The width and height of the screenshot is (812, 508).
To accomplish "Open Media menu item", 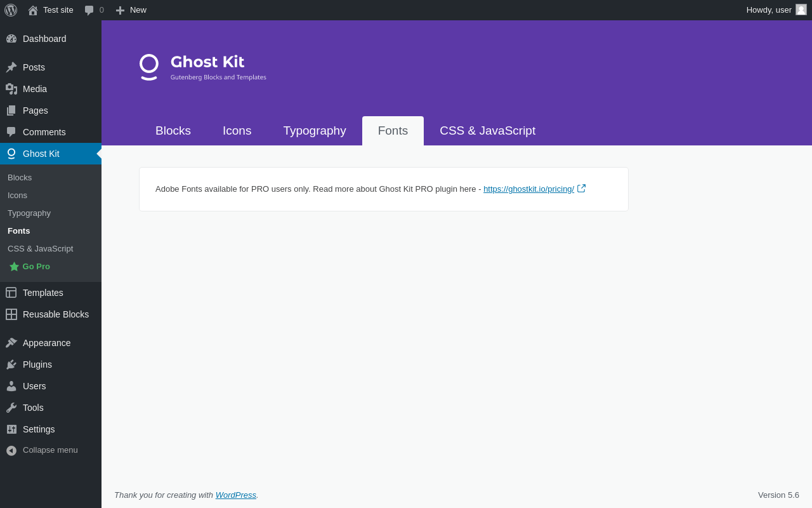I will (51, 89).
